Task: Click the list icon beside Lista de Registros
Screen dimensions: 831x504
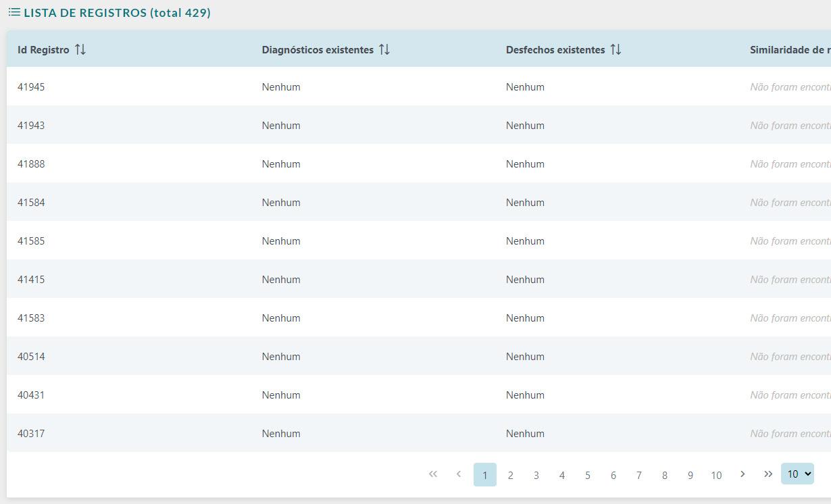Action: coord(14,12)
